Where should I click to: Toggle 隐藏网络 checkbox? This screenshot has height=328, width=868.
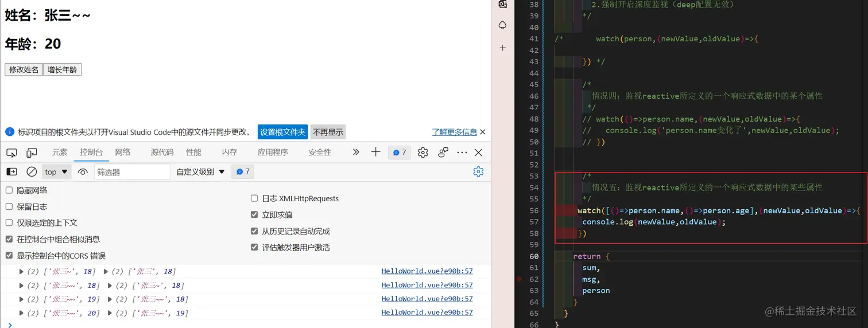tap(9, 190)
